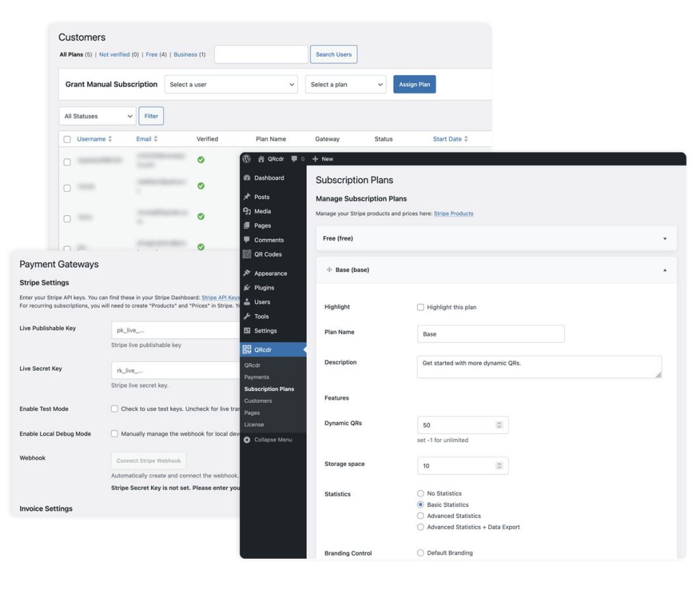Open the Select a user dropdown
This screenshot has height=606, width=700.
(x=231, y=85)
